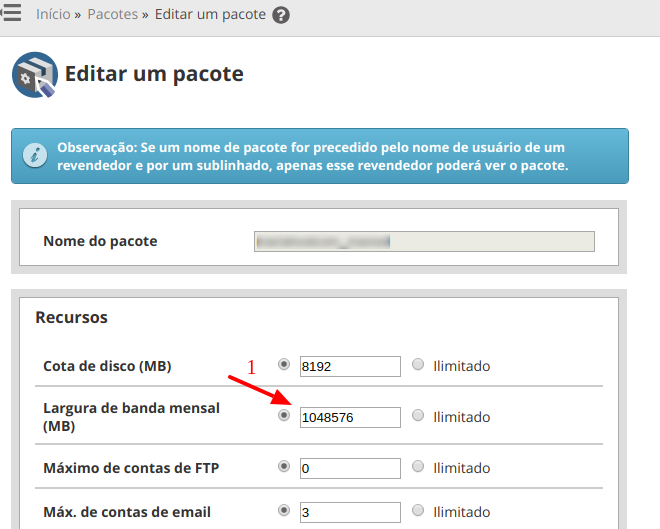Click the bandwidth field showing 1048576
660x529 pixels.
pyautogui.click(x=349, y=417)
